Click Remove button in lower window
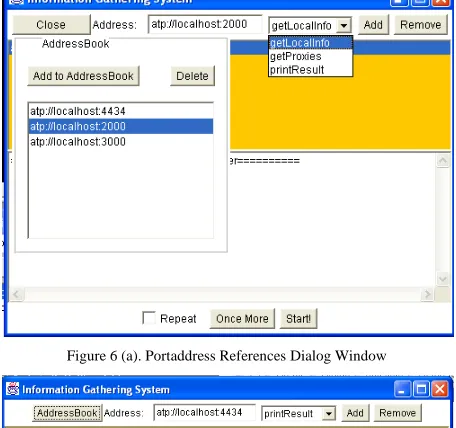Screen dimensions: 456x428 pos(398,413)
